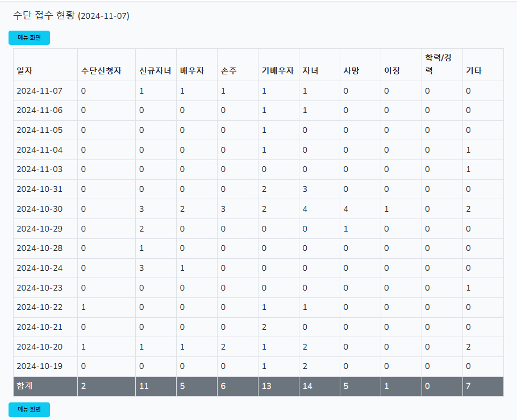
Task: Select the 2024-10-19 date cell
Action: click(x=40, y=367)
